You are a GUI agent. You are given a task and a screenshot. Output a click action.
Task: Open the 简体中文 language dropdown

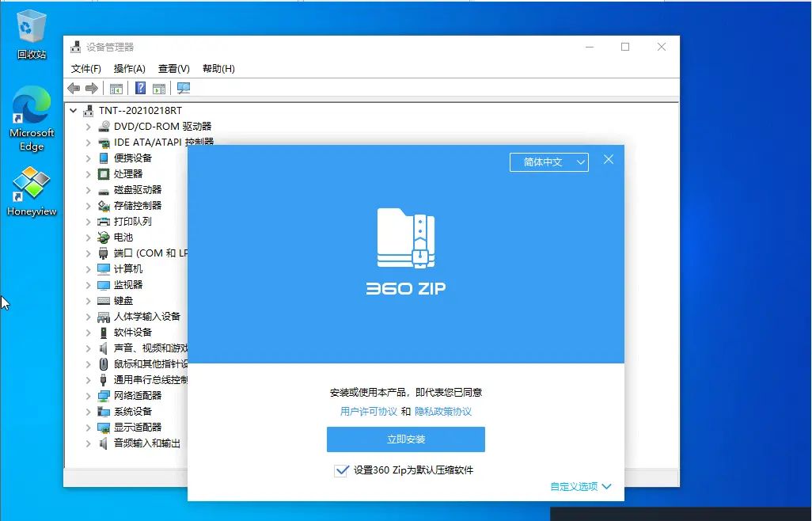(x=549, y=162)
